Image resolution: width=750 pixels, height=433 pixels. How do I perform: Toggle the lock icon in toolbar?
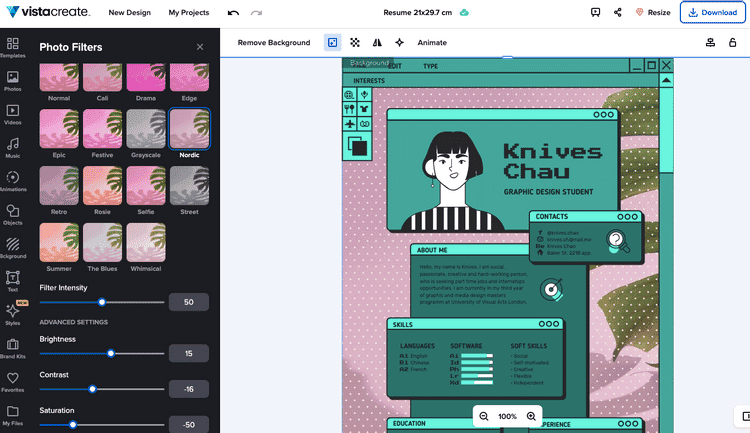734,43
